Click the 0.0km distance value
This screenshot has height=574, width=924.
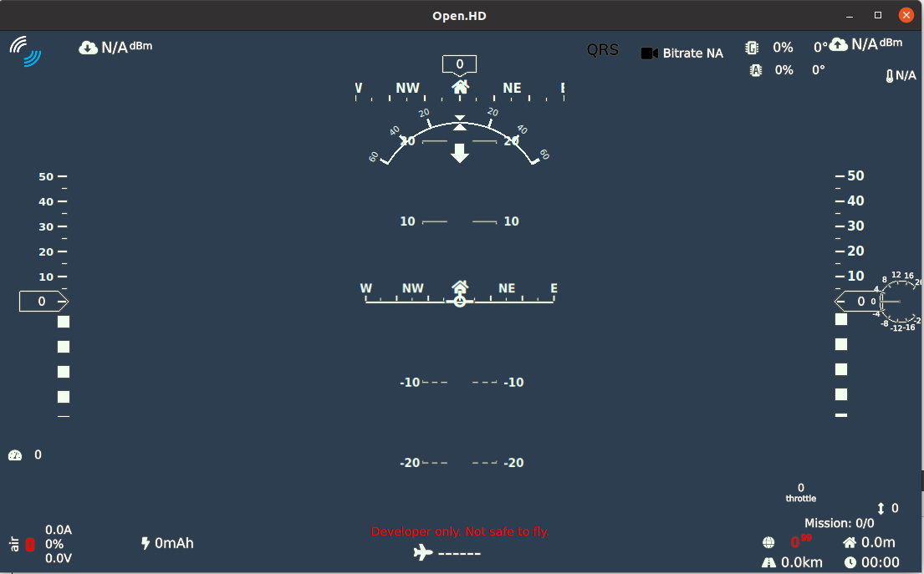tap(802, 563)
